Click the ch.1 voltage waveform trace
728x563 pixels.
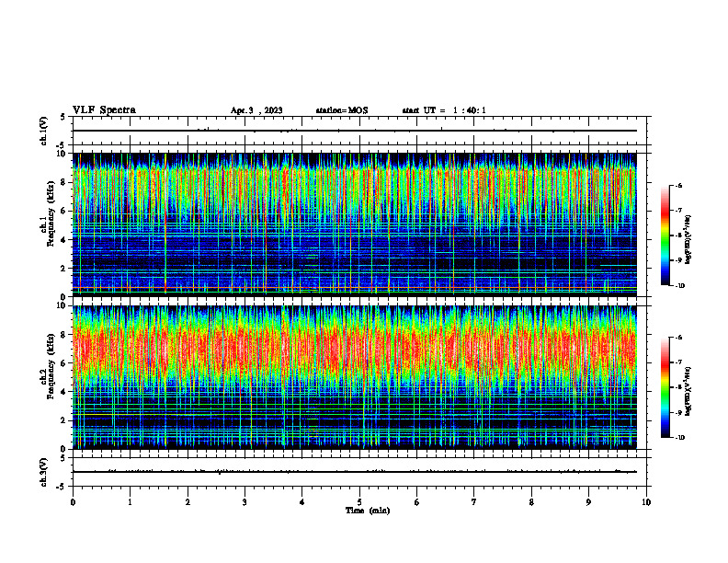pyautogui.click(x=355, y=131)
